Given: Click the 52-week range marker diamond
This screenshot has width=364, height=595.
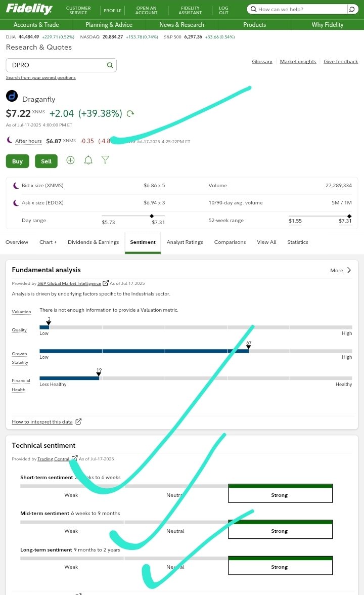Looking at the screenshot, I should (x=349, y=216).
